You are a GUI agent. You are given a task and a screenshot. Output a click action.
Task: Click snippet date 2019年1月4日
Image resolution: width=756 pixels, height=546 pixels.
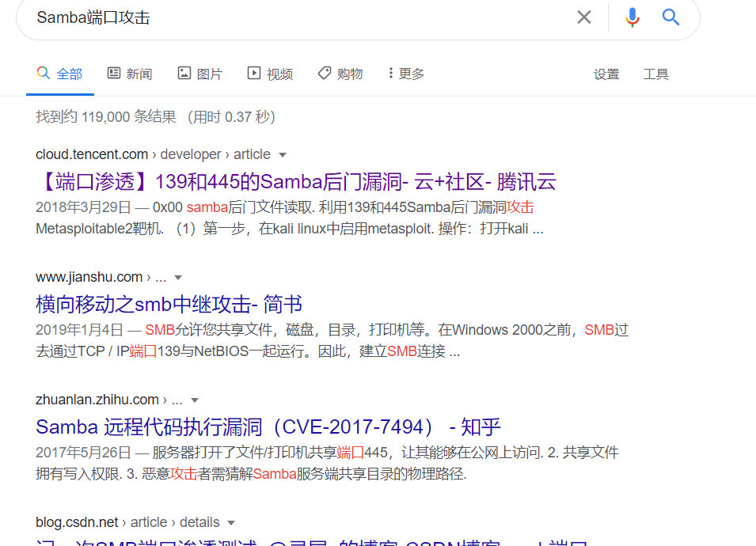[79, 330]
